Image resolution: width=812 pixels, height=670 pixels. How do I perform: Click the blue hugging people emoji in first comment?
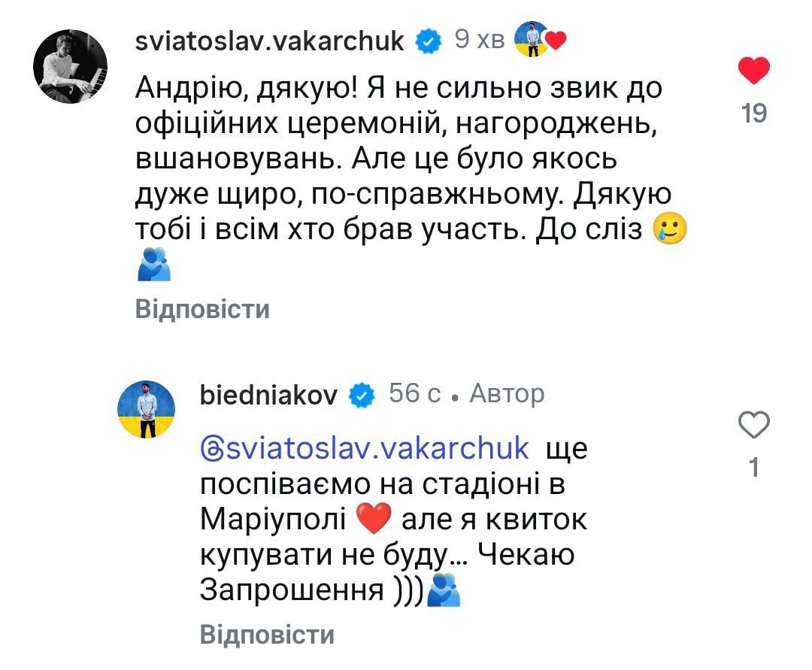[x=154, y=264]
